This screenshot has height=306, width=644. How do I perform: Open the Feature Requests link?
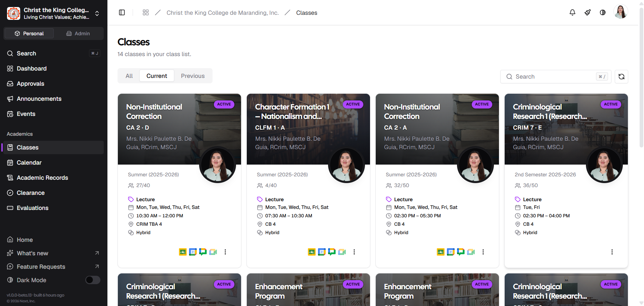(54, 267)
